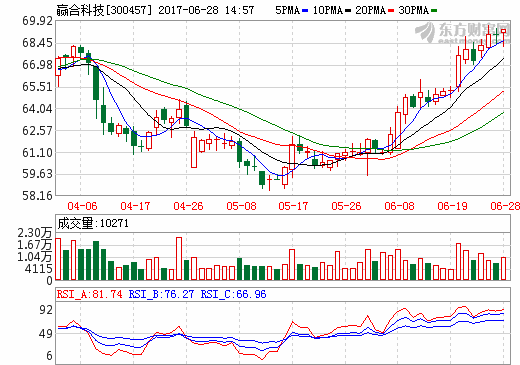
Task: Click price axis label 59.63
Action: (x=38, y=174)
